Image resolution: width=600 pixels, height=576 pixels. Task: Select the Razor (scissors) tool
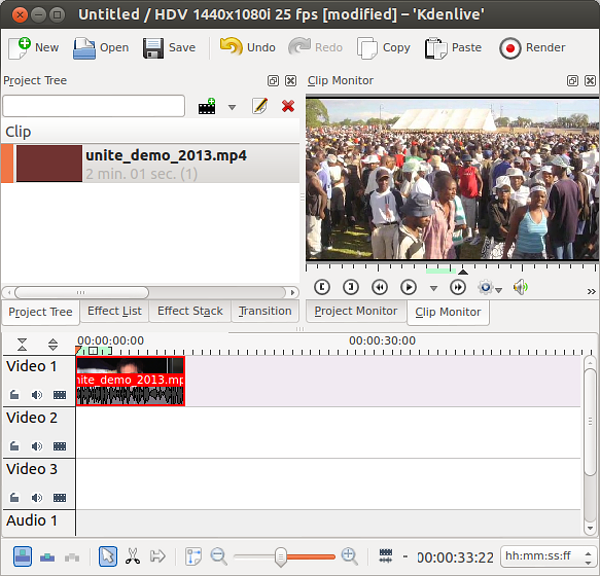[x=133, y=557]
